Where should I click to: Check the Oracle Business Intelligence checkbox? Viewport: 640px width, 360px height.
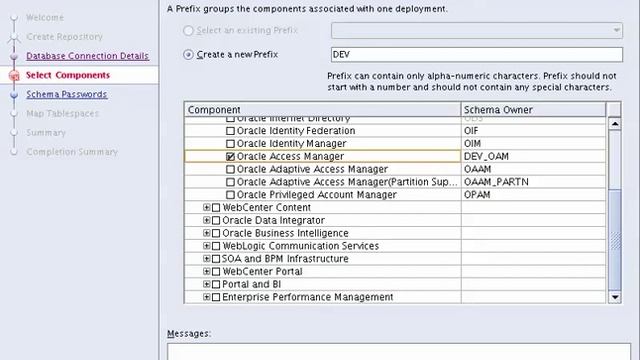click(216, 233)
